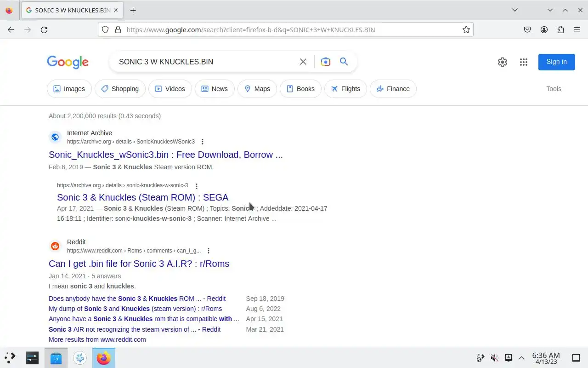This screenshot has height=368, width=588.
Task: Open 'My dump of Sonic 3' link
Action: coord(135,309)
